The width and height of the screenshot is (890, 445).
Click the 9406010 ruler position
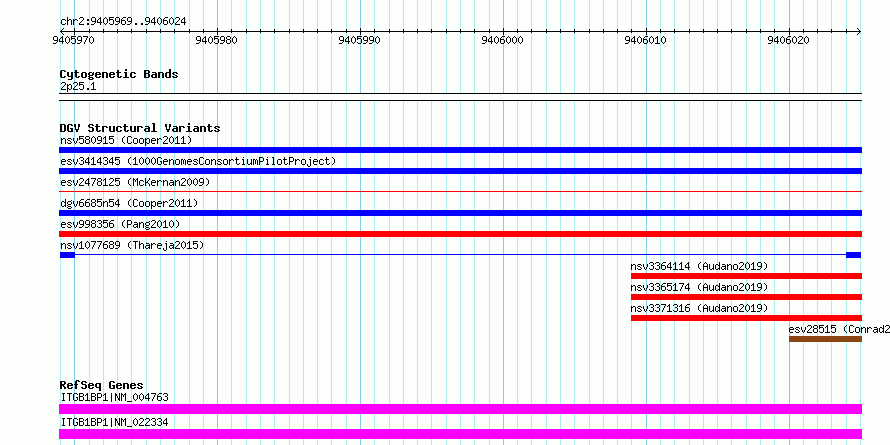coord(645,40)
